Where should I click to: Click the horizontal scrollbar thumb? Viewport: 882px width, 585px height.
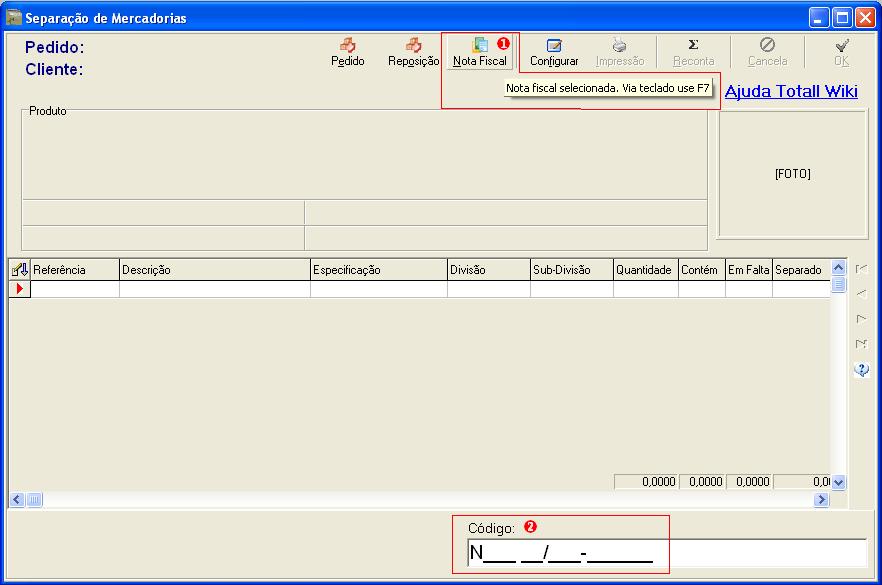[x=34, y=500]
